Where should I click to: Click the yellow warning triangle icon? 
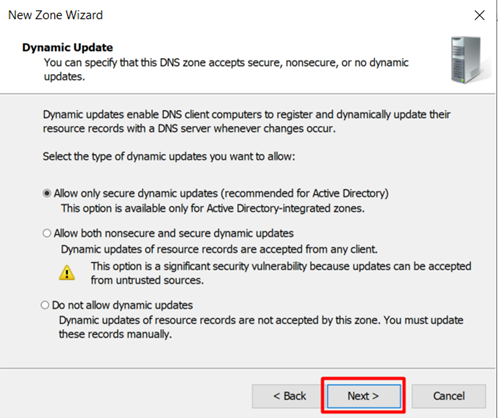click(67, 273)
